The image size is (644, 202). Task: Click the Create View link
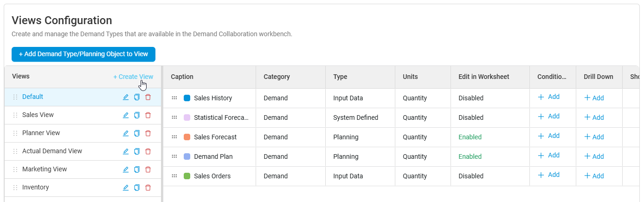[x=133, y=77]
